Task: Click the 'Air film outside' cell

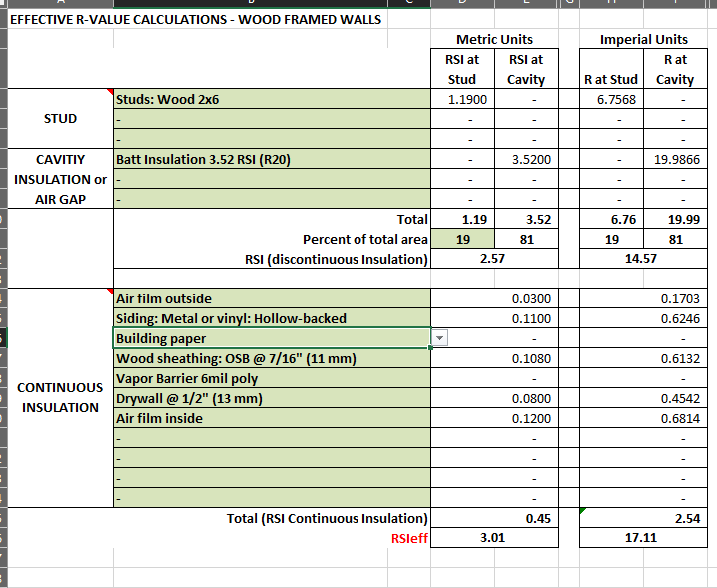Action: tap(272, 298)
